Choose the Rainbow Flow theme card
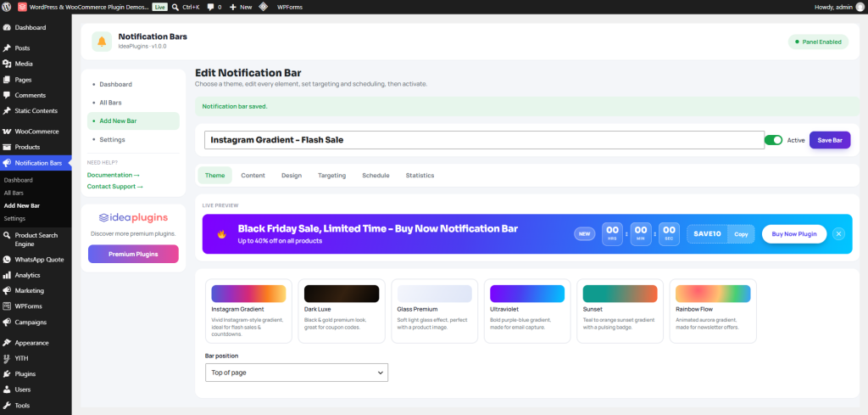Screen dimensions: 868x415 point(713,311)
